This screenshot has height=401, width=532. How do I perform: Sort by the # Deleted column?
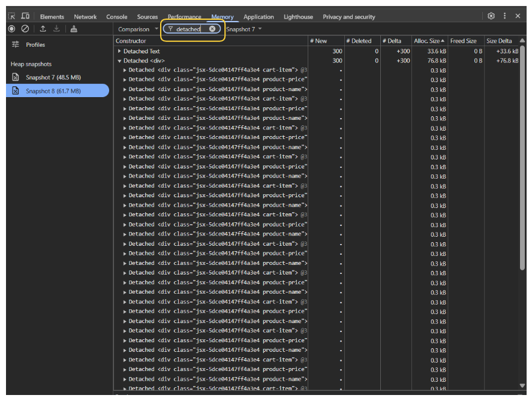pyautogui.click(x=362, y=41)
